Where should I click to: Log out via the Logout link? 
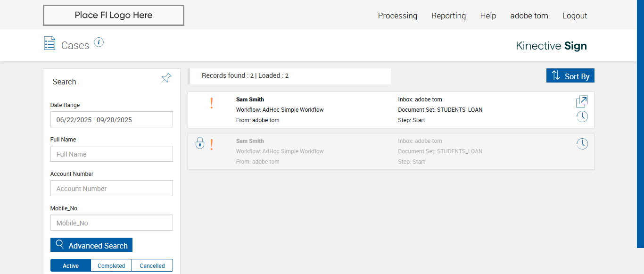pyautogui.click(x=575, y=16)
